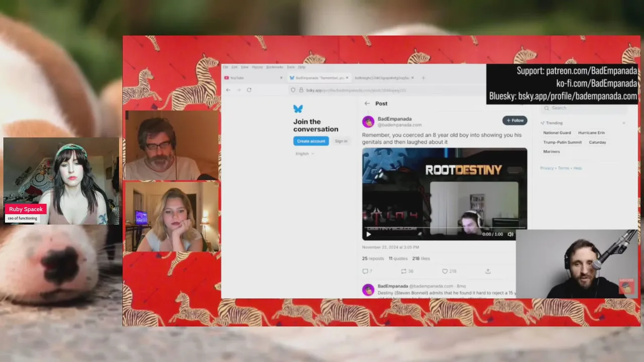Click the Create account button

tap(311, 141)
